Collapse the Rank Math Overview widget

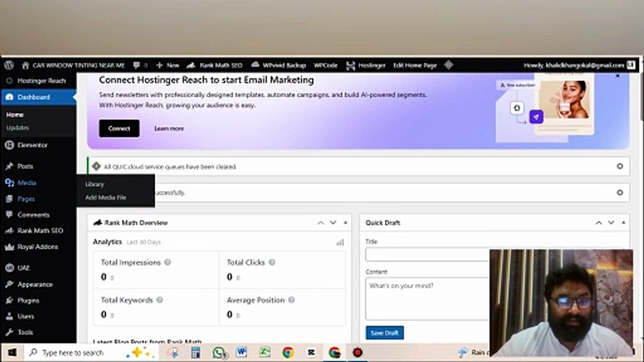345,223
